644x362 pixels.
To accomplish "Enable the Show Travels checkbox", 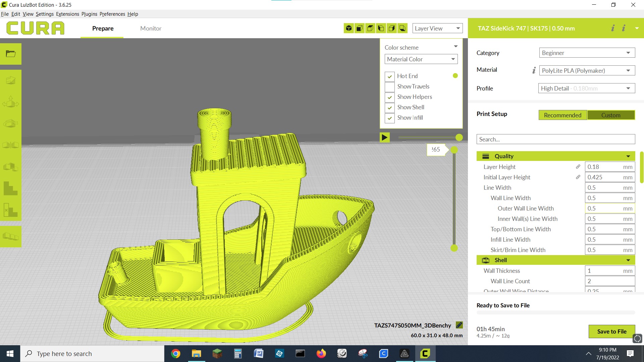I will 389,87.
